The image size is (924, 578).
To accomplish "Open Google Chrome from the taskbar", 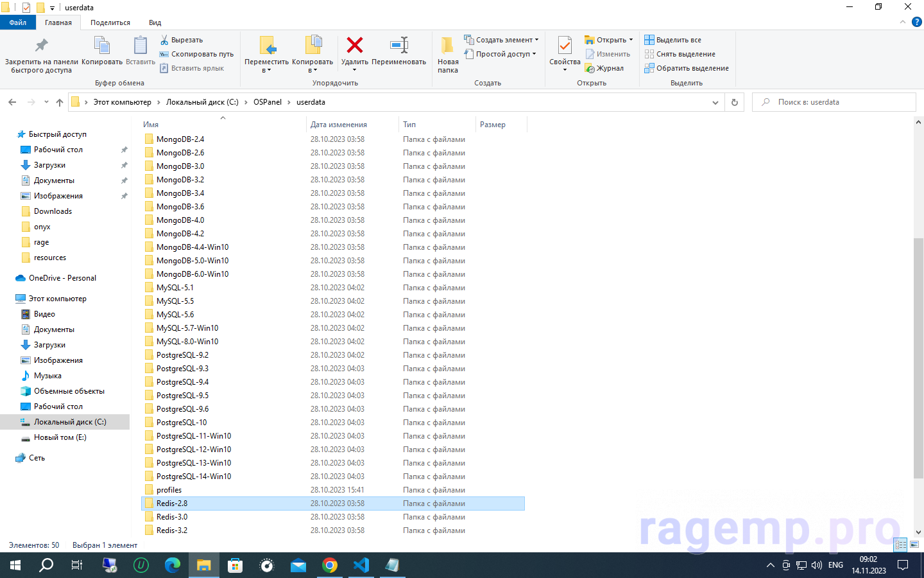I will coord(330,565).
